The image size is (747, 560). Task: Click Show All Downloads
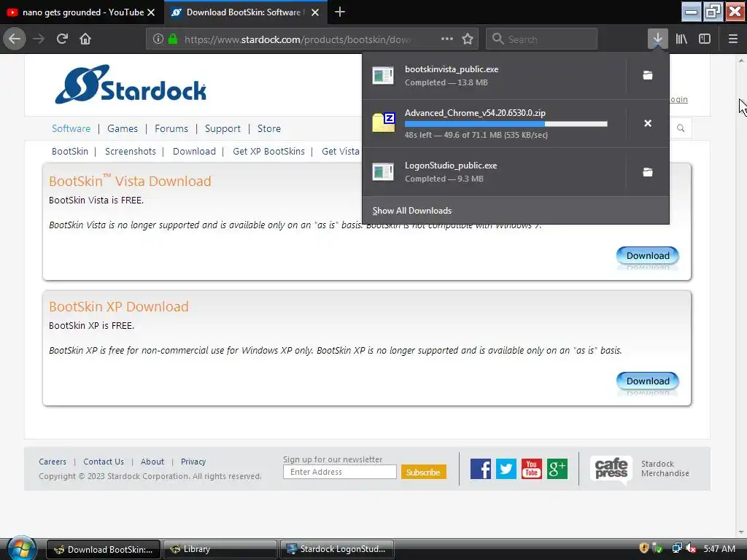click(x=412, y=211)
